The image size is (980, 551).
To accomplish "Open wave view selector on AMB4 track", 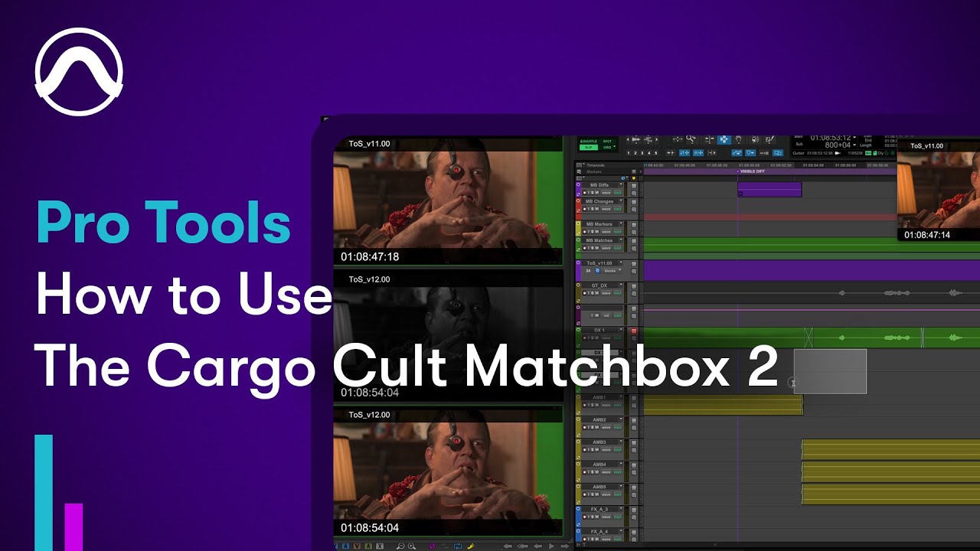I will 606,472.
